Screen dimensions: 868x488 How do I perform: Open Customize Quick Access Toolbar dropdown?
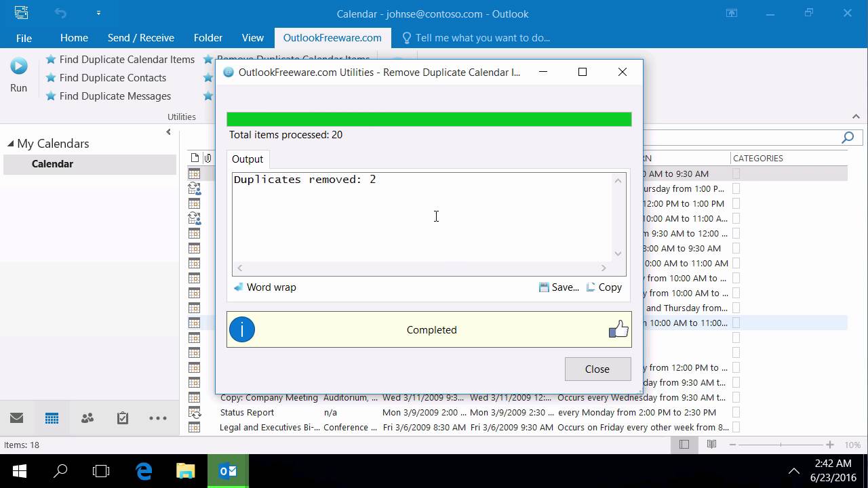click(98, 13)
